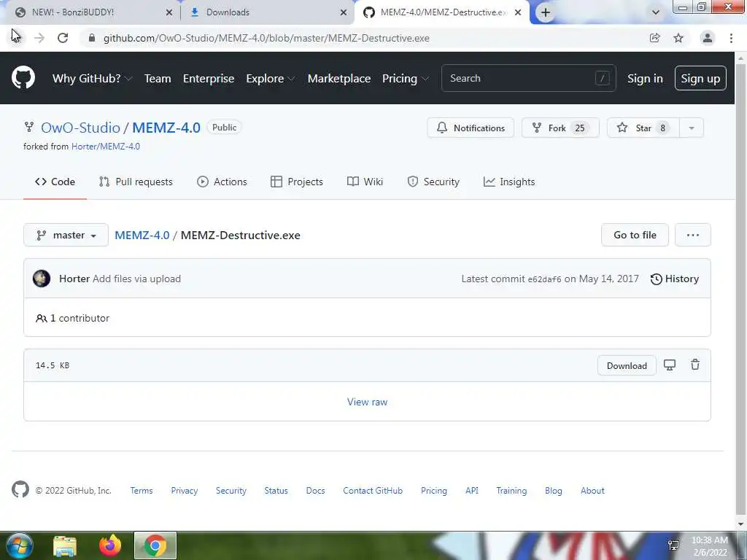The width and height of the screenshot is (747, 560).
Task: Open the Team header link
Action: [x=158, y=78]
